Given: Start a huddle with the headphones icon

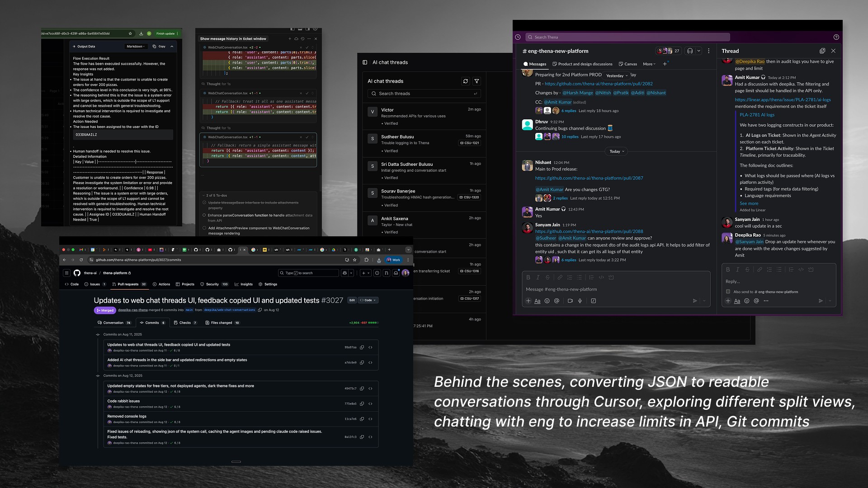Looking at the screenshot, I should tap(690, 51).
